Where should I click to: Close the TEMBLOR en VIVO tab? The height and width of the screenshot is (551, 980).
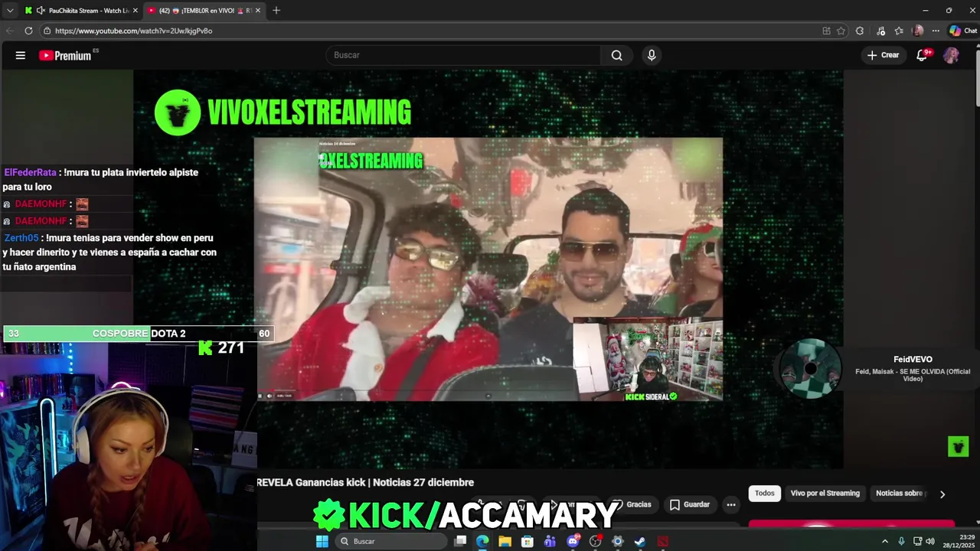(x=258, y=11)
